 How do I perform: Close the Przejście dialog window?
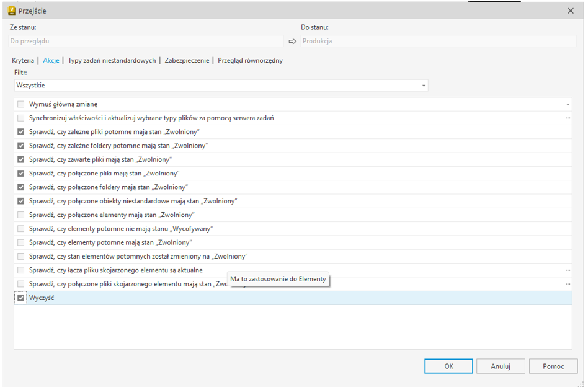571,11
